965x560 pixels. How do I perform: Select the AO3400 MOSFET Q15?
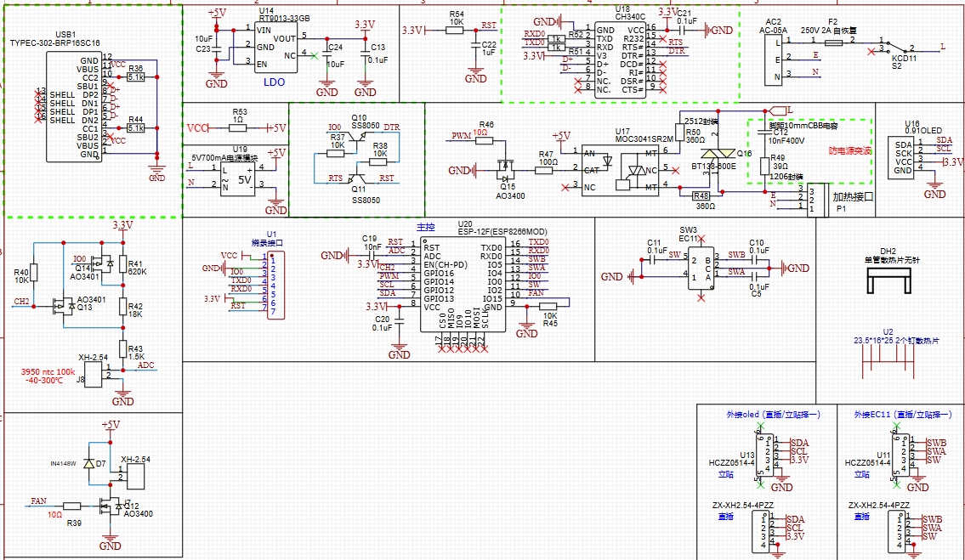click(507, 173)
